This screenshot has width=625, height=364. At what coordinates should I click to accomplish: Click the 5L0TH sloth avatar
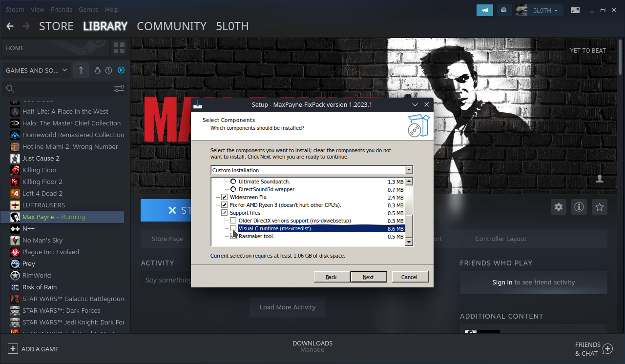click(521, 10)
